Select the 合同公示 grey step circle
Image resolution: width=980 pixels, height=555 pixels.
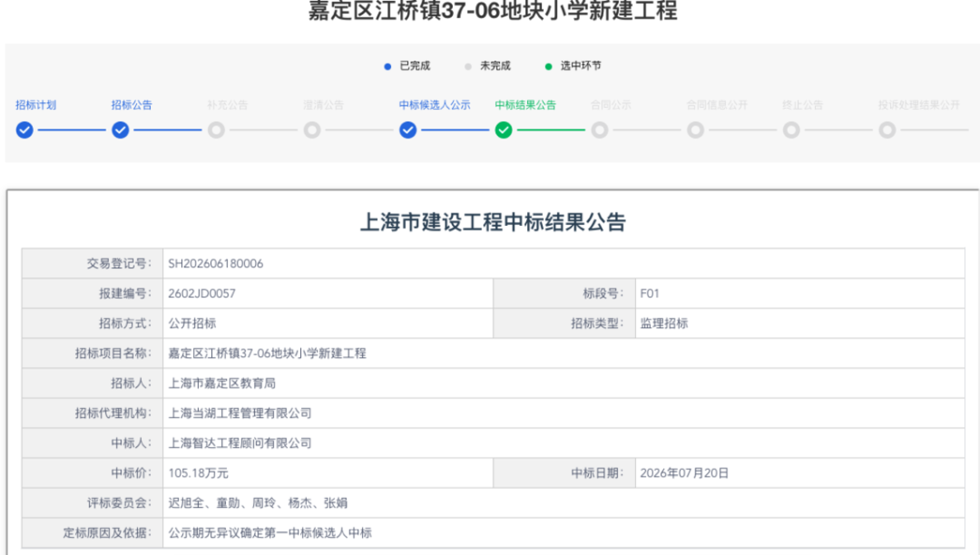click(600, 130)
